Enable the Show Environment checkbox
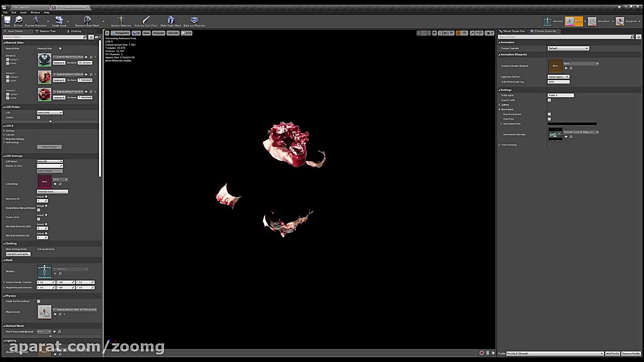 (549, 114)
